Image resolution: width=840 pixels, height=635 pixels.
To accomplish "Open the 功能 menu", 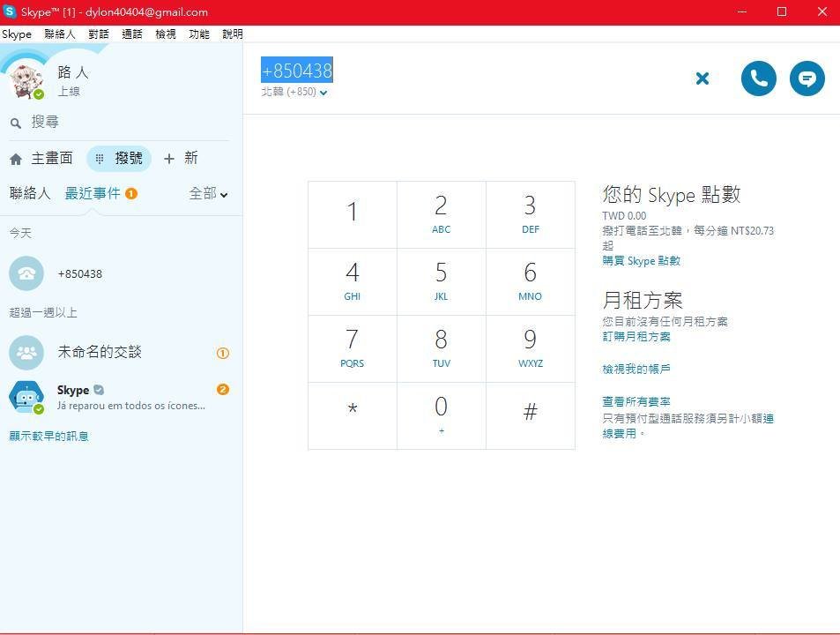I will tap(198, 34).
